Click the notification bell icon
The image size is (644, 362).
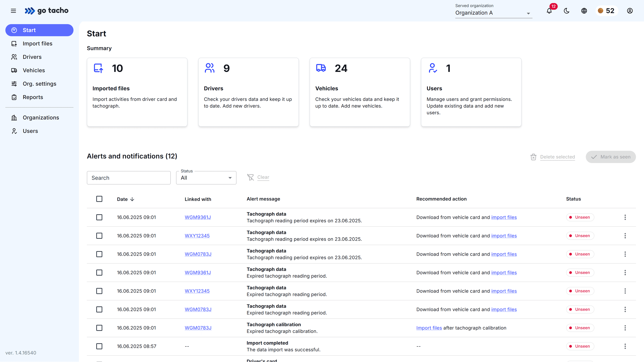click(549, 11)
